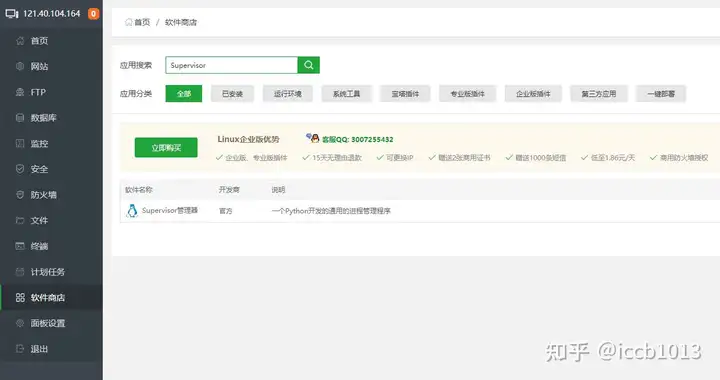This screenshot has height=380, width=720.
Task: Click the server monitor icon beside the IP
Action: (12, 14)
